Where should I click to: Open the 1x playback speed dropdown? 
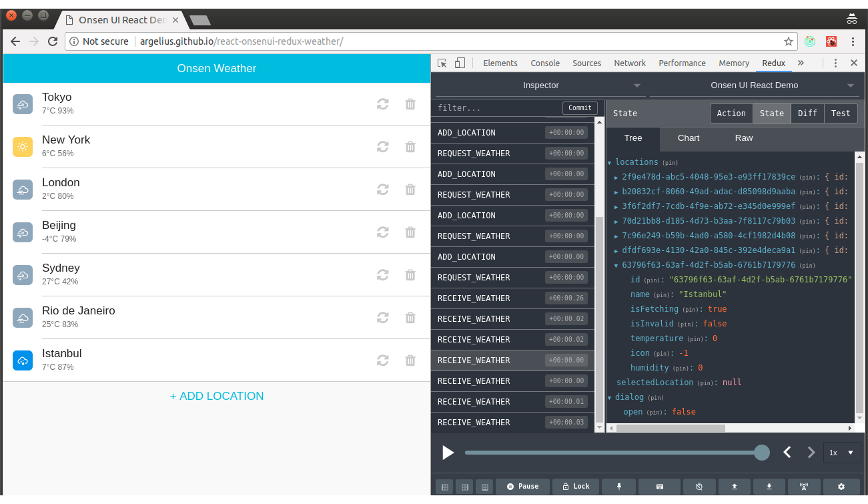(841, 453)
